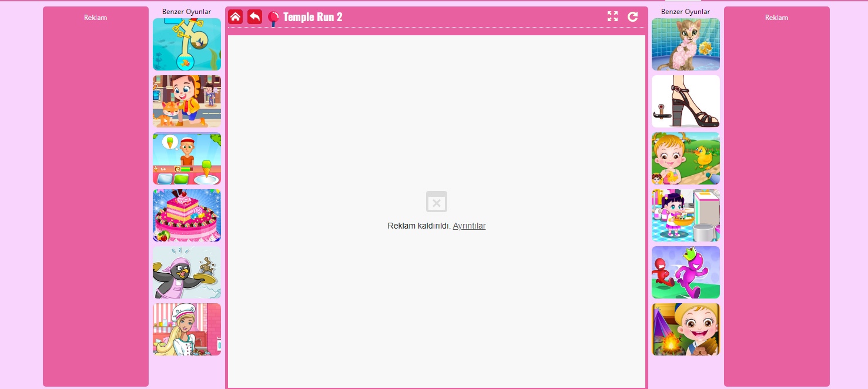
Task: Open the blonde chef girl game thumbnail
Action: [187, 329]
